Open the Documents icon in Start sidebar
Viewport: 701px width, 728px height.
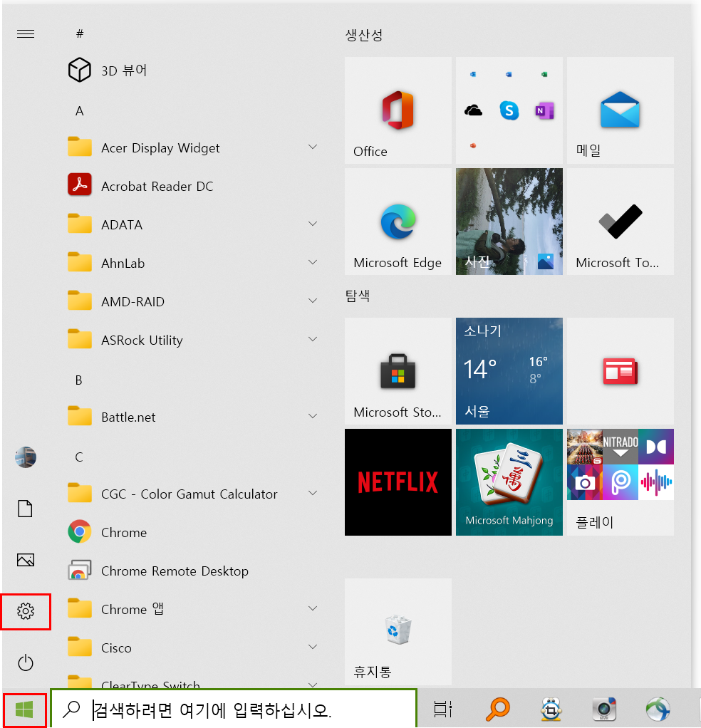(x=26, y=509)
